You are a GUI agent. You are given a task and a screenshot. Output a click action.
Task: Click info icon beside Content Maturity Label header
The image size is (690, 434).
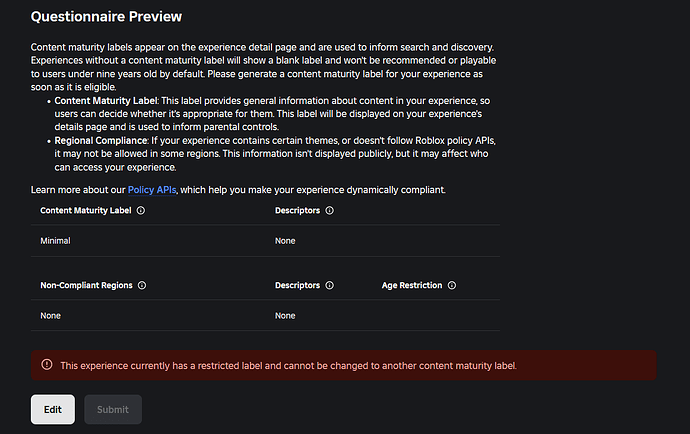tap(141, 211)
